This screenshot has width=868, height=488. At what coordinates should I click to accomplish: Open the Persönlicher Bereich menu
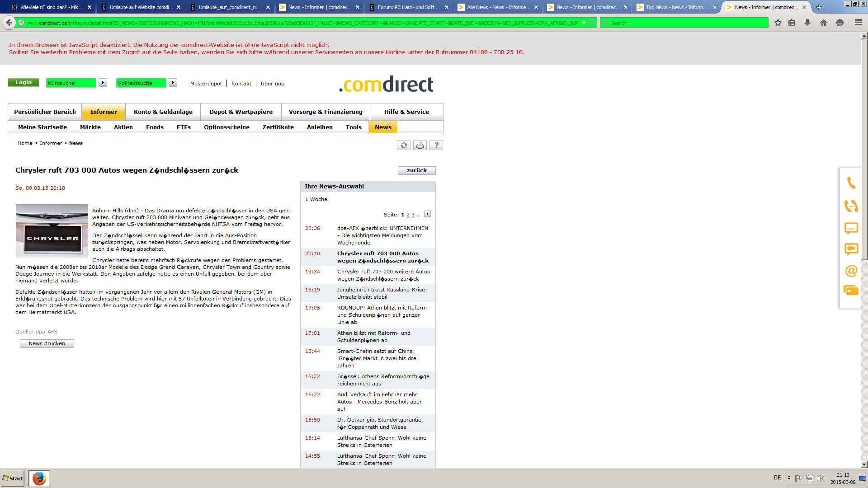click(x=45, y=112)
